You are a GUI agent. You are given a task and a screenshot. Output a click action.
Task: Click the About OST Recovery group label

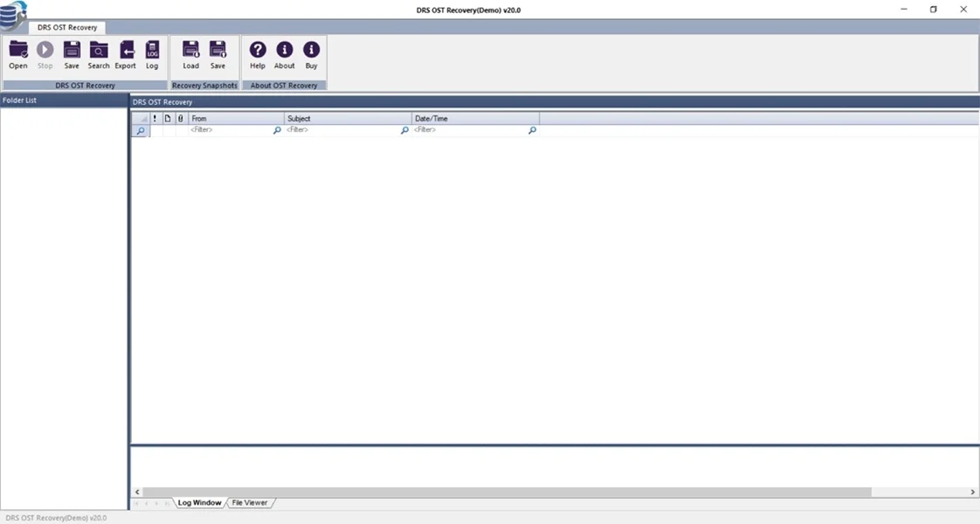284,86
